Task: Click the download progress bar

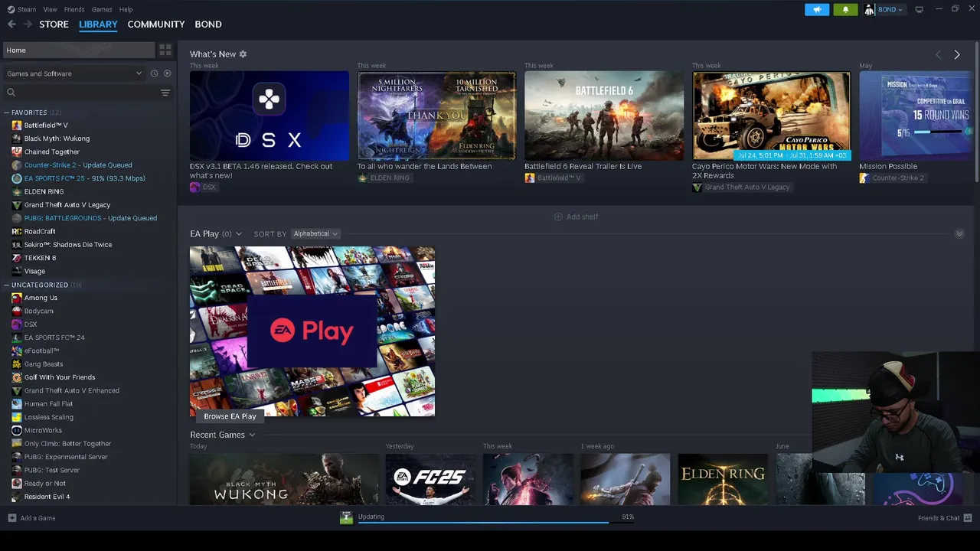Action: [x=497, y=522]
